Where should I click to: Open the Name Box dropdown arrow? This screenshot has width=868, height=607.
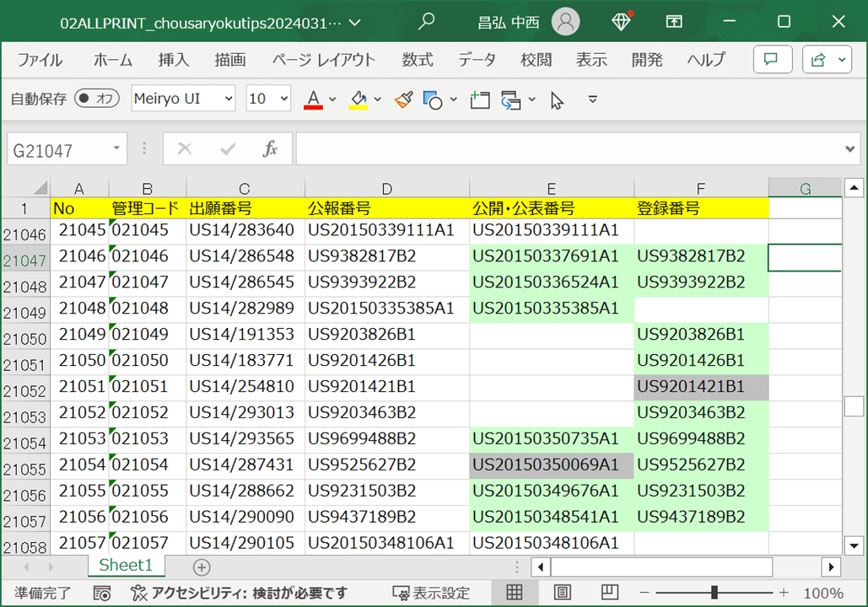pos(116,148)
